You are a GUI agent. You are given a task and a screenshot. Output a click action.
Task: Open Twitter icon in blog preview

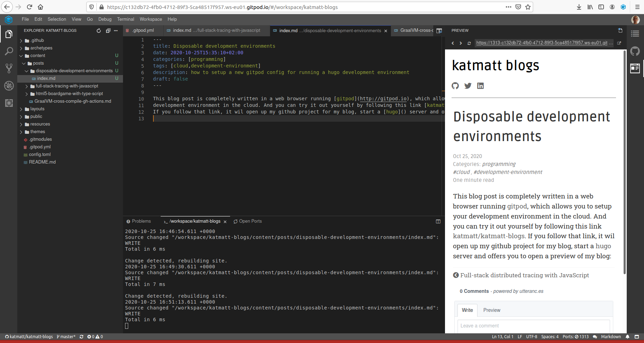click(468, 86)
